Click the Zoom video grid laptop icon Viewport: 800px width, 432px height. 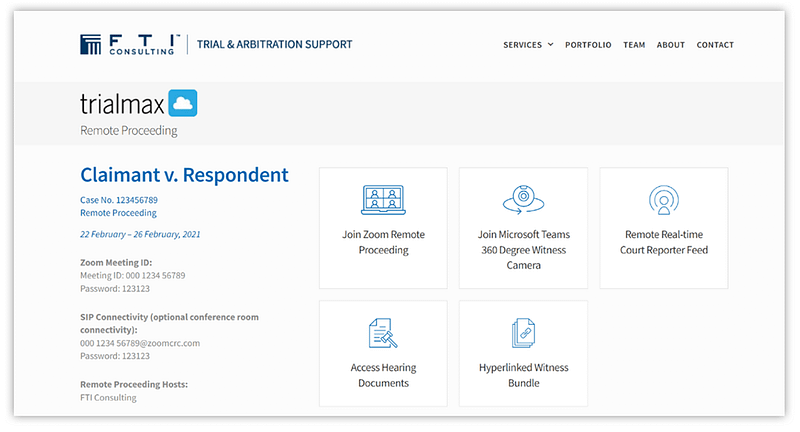click(383, 199)
